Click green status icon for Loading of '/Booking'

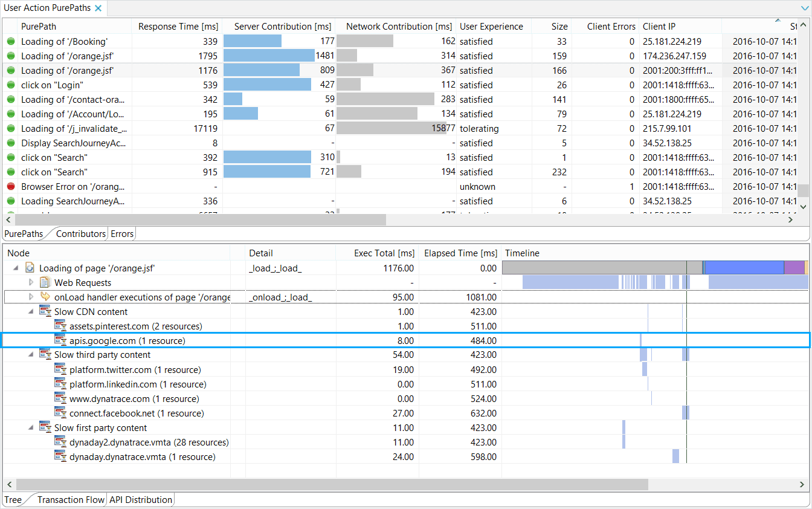coord(11,42)
